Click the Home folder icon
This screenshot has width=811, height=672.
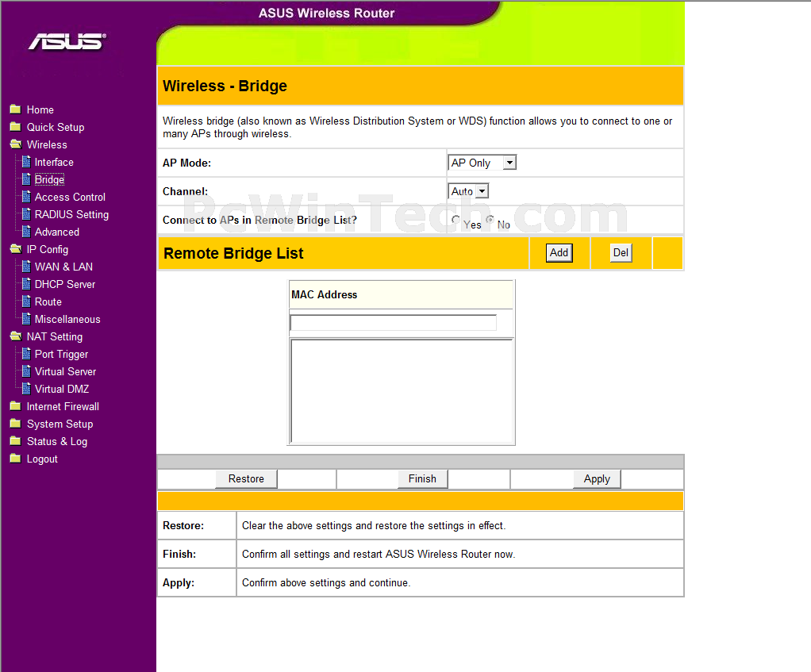pyautogui.click(x=16, y=109)
